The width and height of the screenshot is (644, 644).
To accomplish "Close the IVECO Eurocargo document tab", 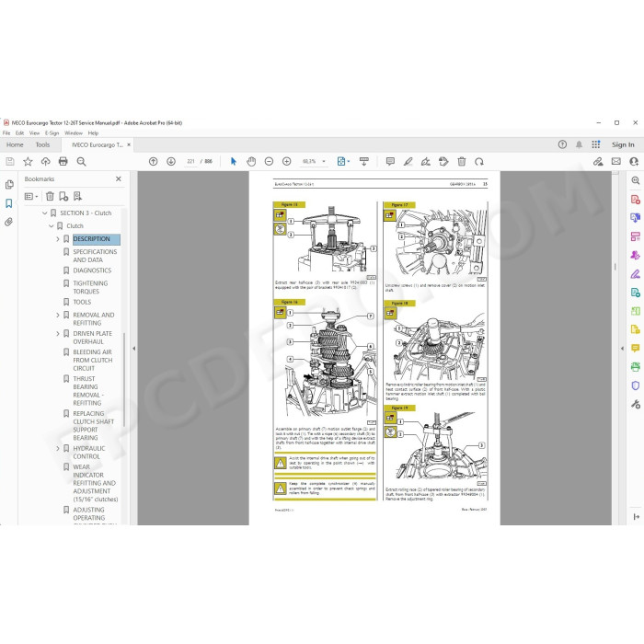I will [129, 144].
